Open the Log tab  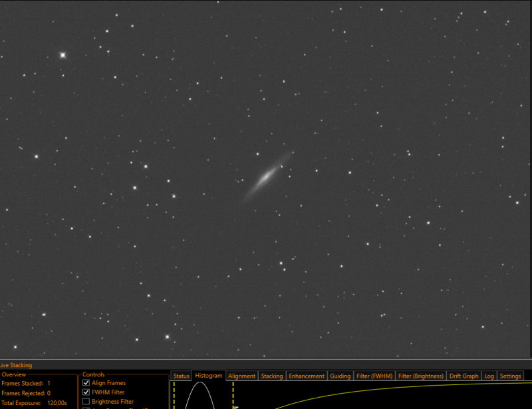click(489, 376)
